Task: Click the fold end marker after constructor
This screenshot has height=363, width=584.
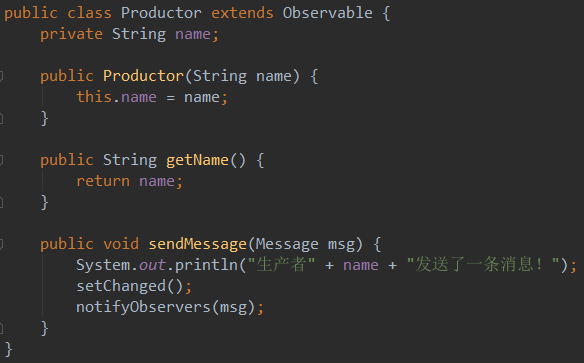Action: coord(1,118)
